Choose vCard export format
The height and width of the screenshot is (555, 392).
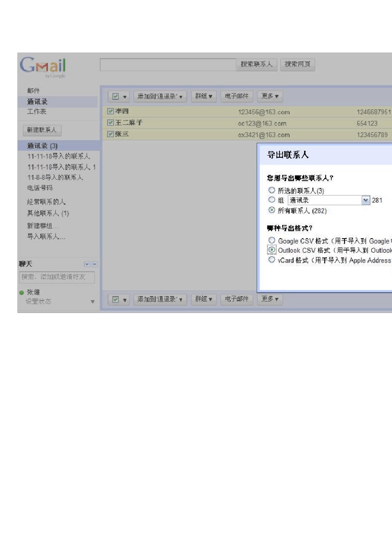[x=272, y=260]
